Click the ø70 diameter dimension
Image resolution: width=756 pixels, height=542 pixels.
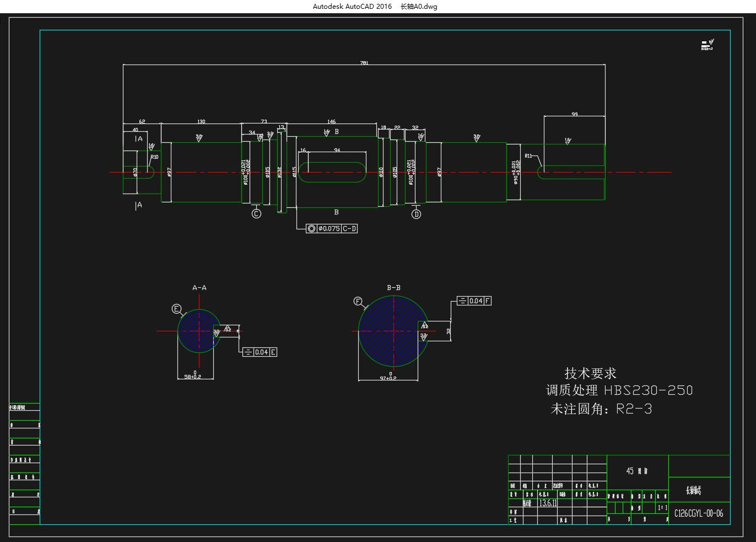pos(136,173)
